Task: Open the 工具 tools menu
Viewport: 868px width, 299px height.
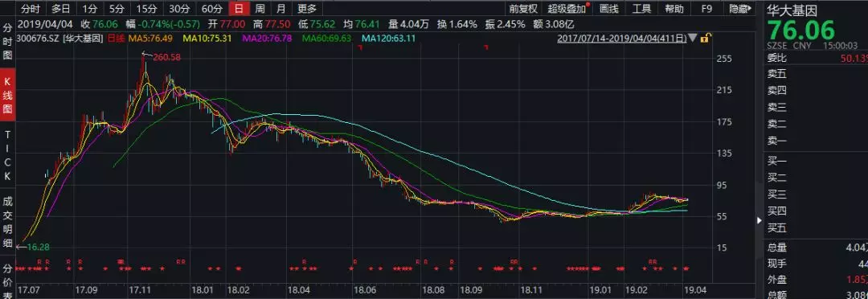Action: [x=641, y=8]
